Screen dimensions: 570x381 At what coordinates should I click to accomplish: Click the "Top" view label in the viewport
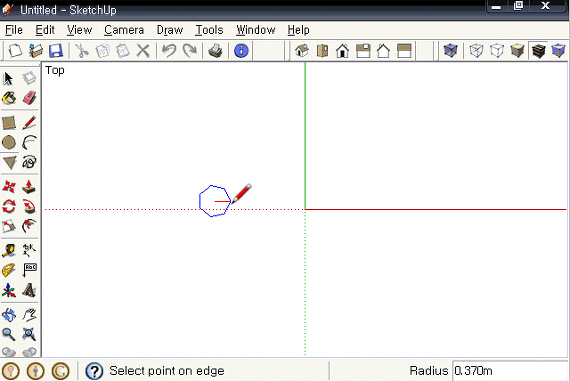click(x=55, y=71)
